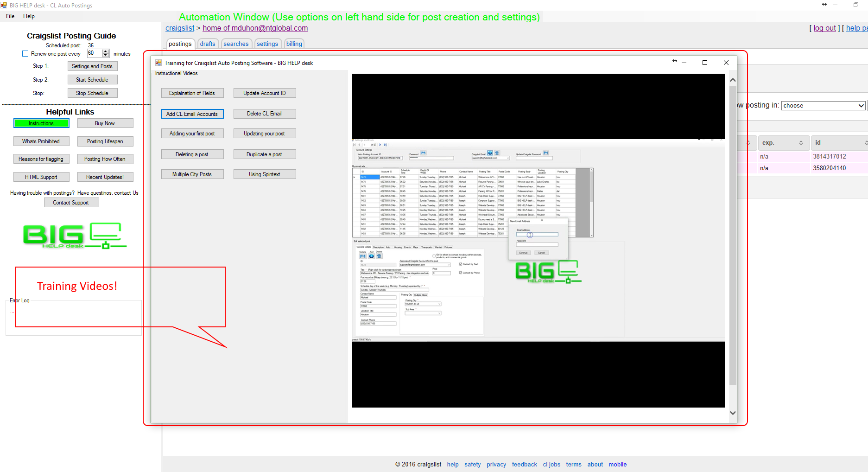Open the footer terms link
This screenshot has width=868, height=472.
pyautogui.click(x=574, y=465)
